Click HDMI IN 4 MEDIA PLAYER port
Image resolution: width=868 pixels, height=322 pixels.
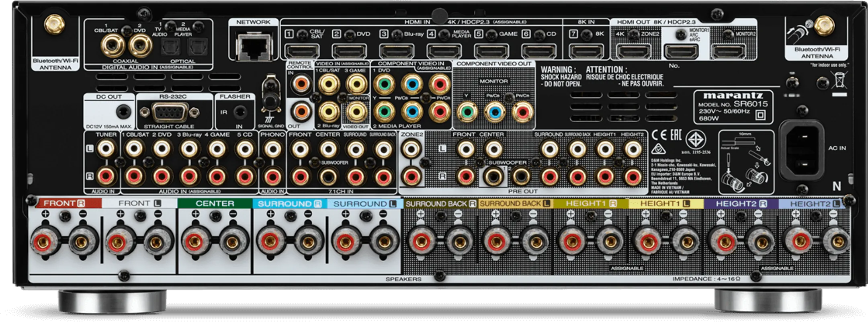pyautogui.click(x=444, y=51)
